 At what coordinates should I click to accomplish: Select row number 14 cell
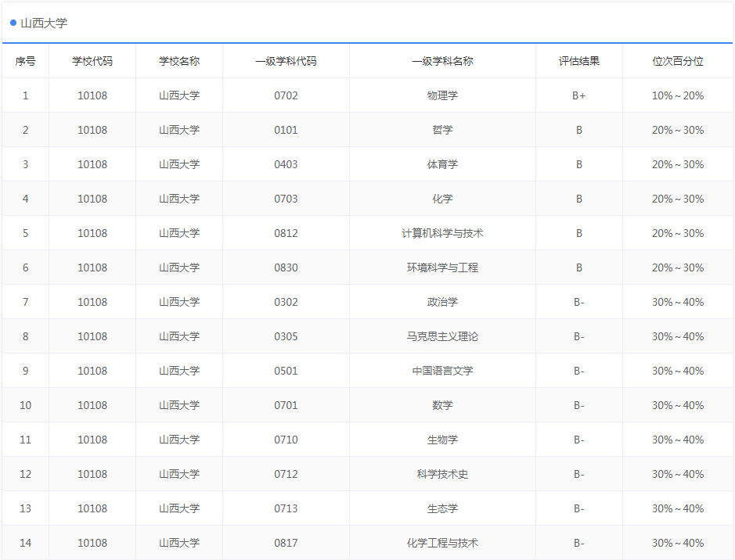coord(25,543)
